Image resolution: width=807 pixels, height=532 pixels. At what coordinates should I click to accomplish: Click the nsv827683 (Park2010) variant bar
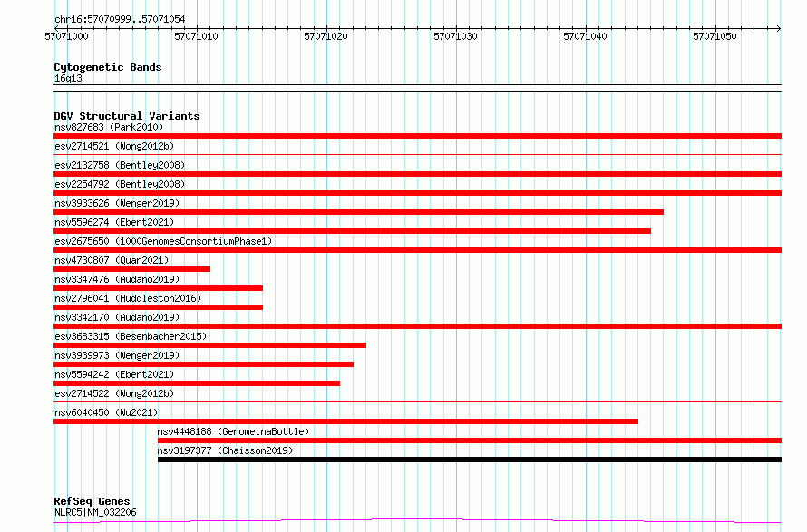coord(417,136)
